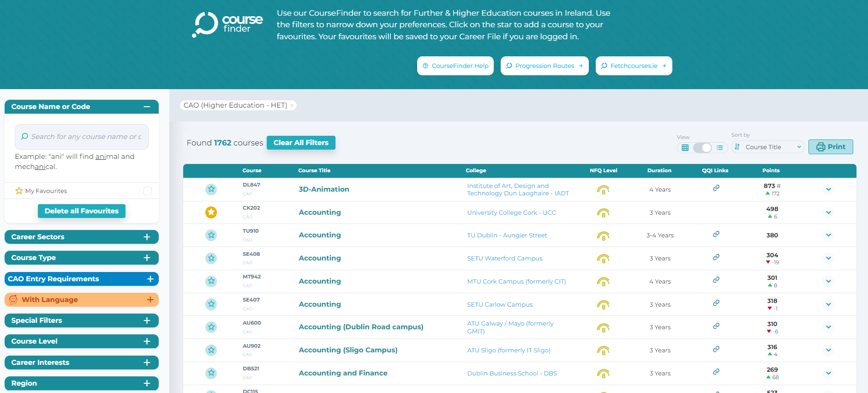Star the SE407 Accounting course
This screenshot has width=868, height=393.
(211, 304)
